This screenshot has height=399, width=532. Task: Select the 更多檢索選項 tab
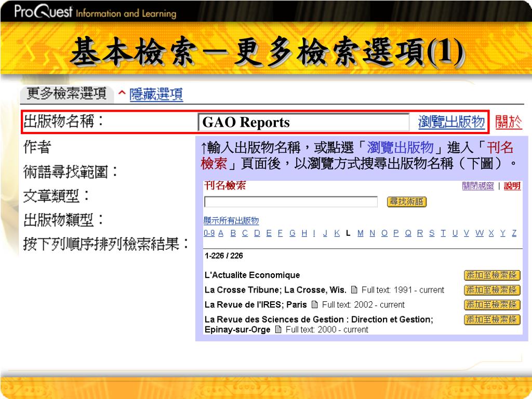coord(66,94)
